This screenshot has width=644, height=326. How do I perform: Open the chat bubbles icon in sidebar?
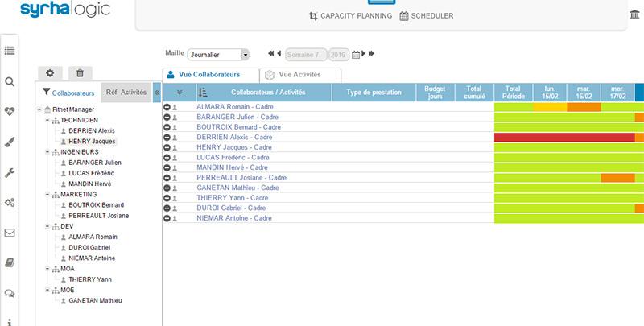point(10,293)
